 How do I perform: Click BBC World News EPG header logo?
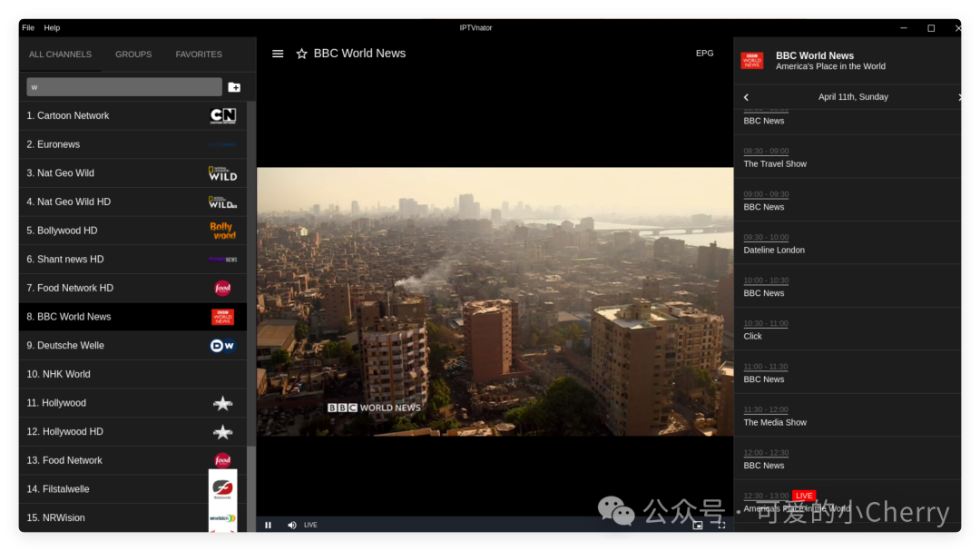752,61
